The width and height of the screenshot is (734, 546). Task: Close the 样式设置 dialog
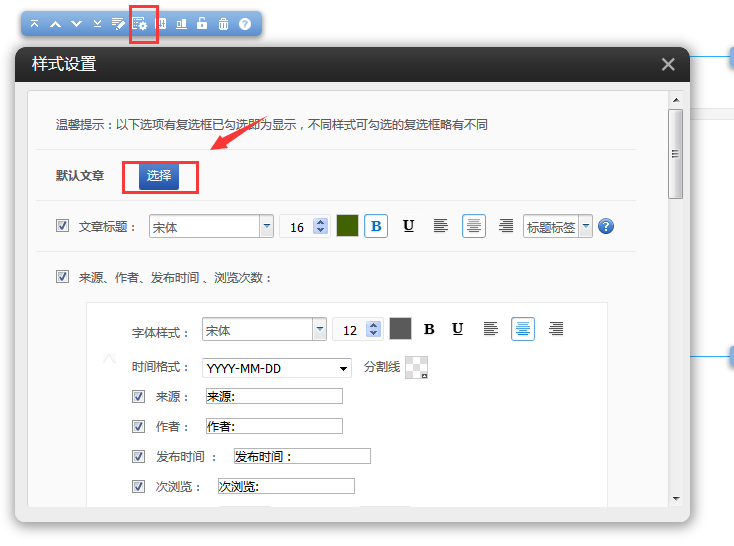[668, 64]
